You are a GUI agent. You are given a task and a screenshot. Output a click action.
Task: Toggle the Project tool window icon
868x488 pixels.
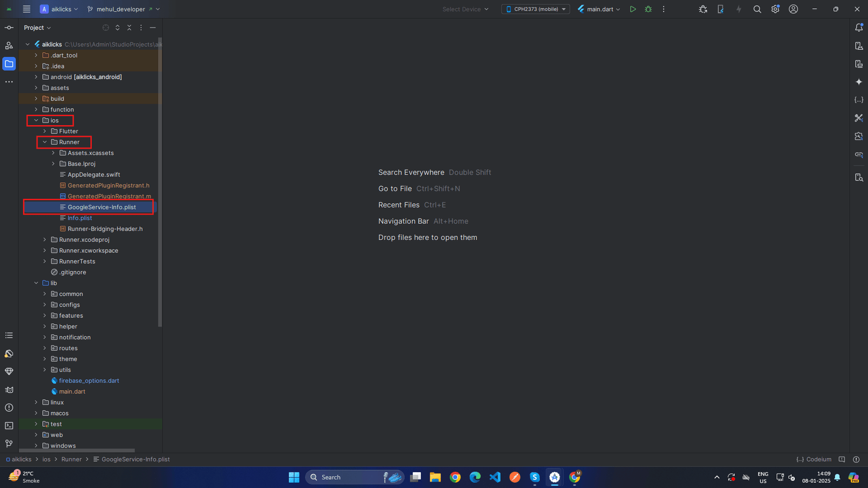pos(9,64)
